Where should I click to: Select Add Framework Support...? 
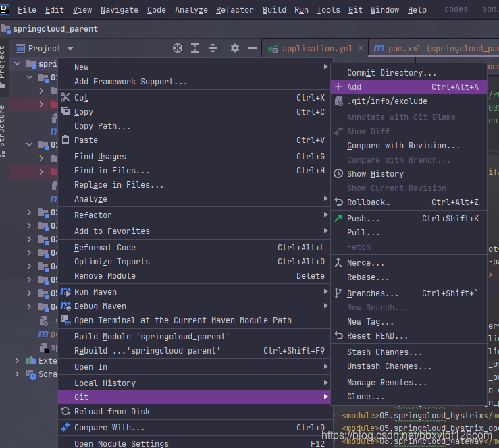[x=194, y=82]
